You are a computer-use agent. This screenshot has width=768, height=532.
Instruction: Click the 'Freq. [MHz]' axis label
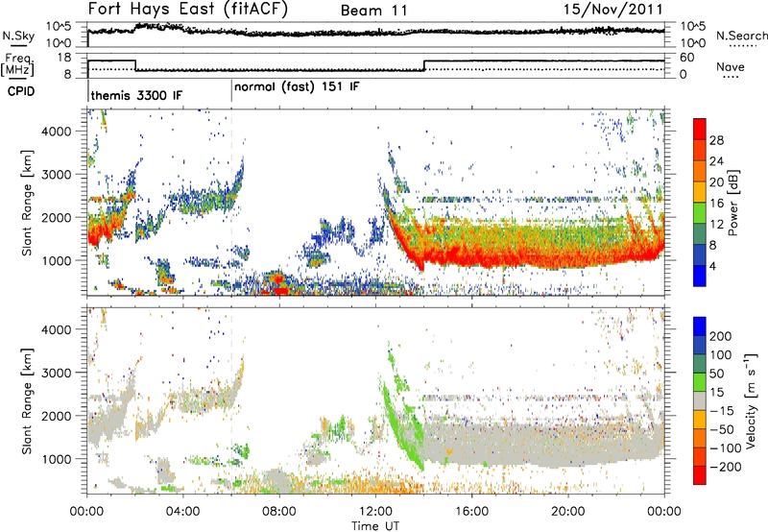tap(17, 65)
